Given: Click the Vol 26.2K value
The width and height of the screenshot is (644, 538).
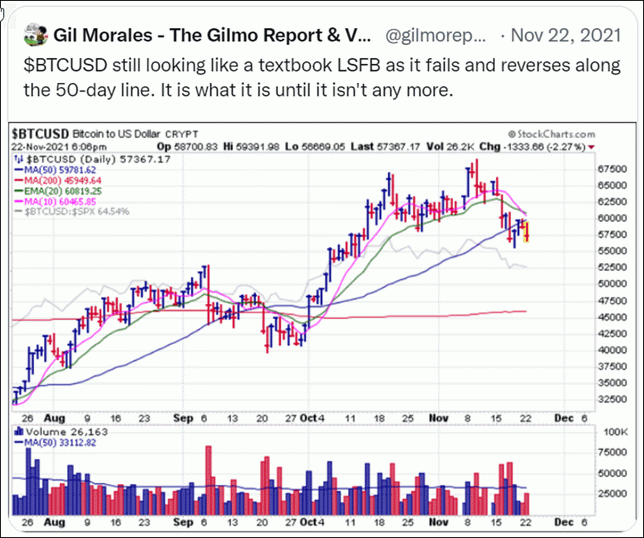Looking at the screenshot, I should coord(451,147).
